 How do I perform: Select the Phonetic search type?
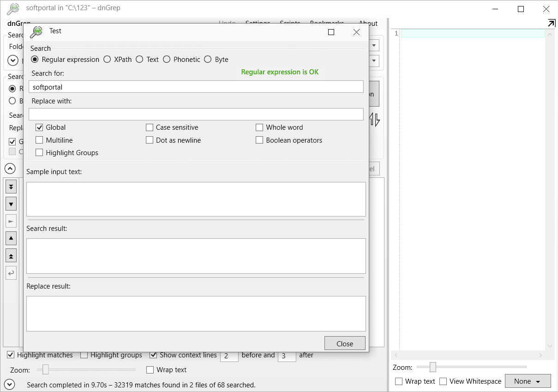(181, 60)
